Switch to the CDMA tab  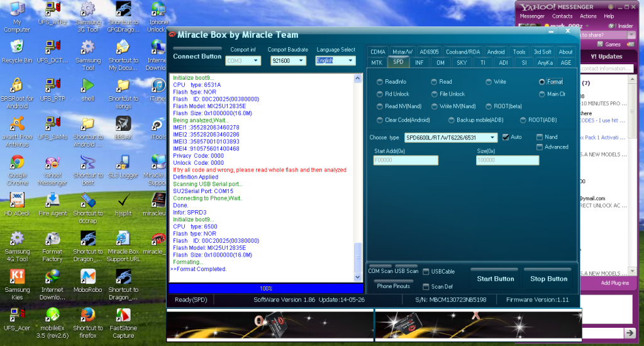(377, 52)
